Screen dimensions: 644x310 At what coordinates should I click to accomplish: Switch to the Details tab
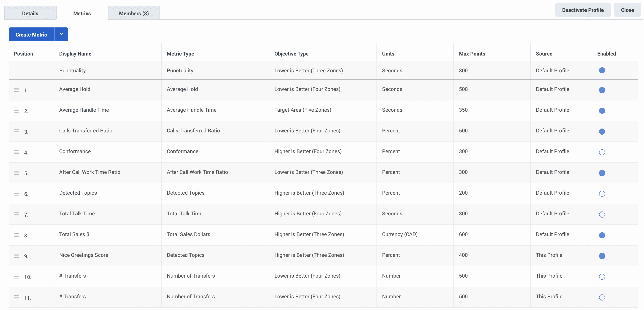[x=30, y=13]
